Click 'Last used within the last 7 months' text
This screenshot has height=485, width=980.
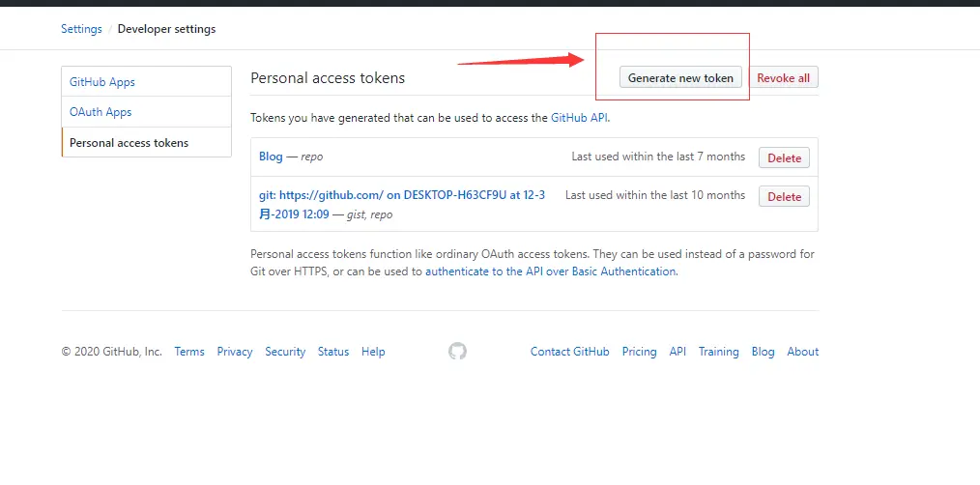[x=658, y=157]
